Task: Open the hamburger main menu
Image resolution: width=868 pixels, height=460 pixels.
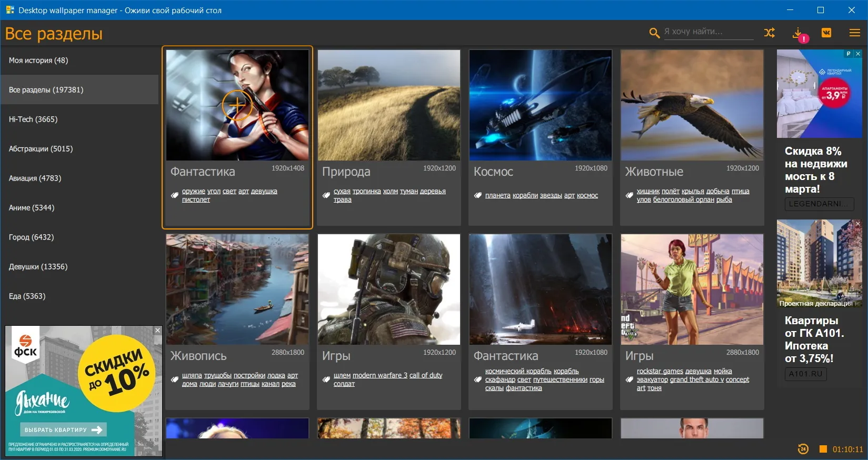Action: (855, 33)
